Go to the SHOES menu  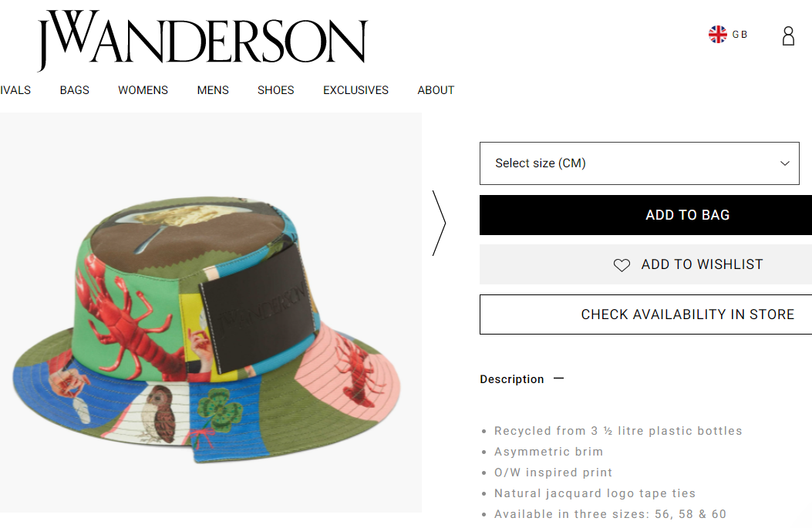[275, 90]
